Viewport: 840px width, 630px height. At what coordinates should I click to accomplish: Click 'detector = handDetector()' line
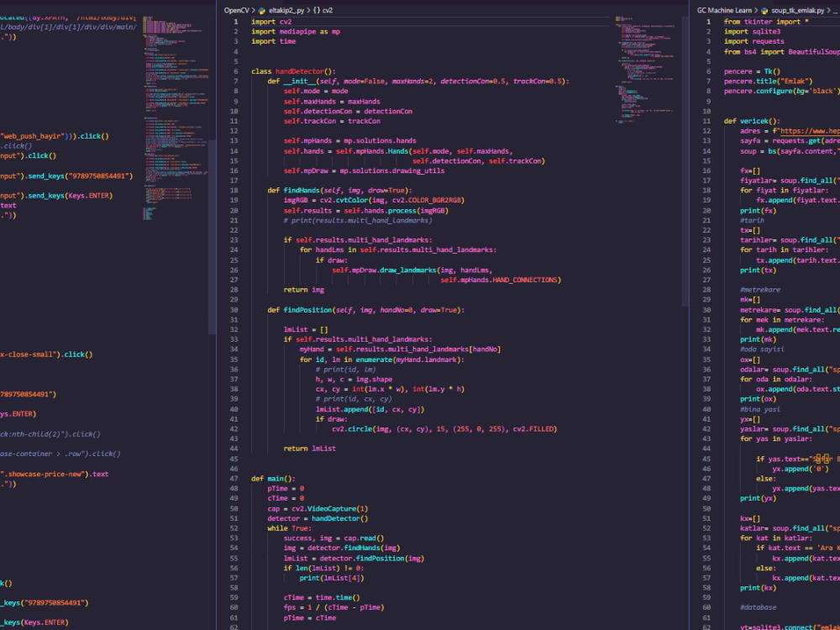tap(318, 518)
